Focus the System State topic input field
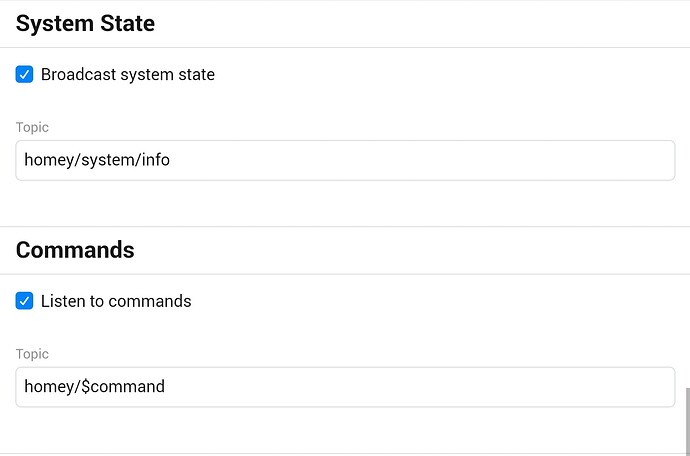The height and width of the screenshot is (456, 690). point(345,160)
